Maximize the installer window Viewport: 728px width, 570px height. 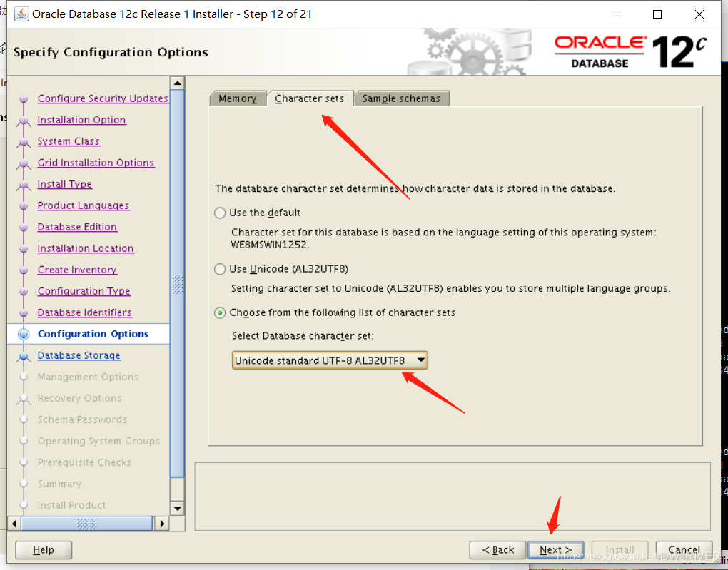point(657,14)
